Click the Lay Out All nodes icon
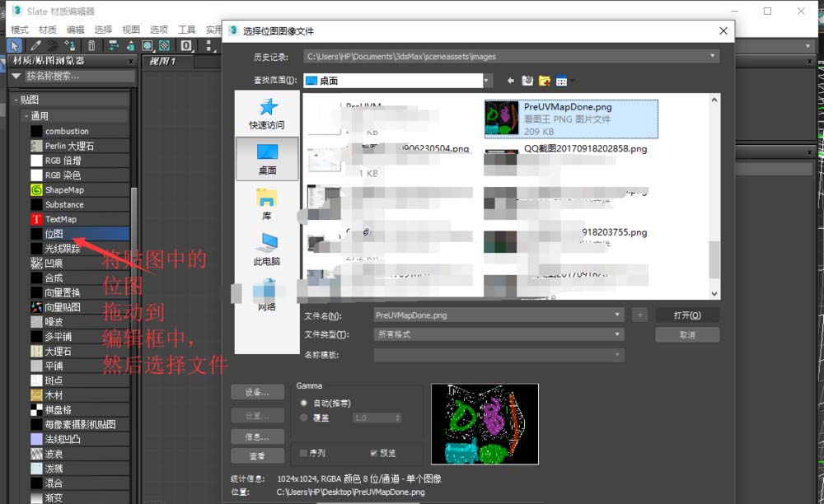Image resolution: width=824 pixels, height=504 pixels. tap(114, 45)
